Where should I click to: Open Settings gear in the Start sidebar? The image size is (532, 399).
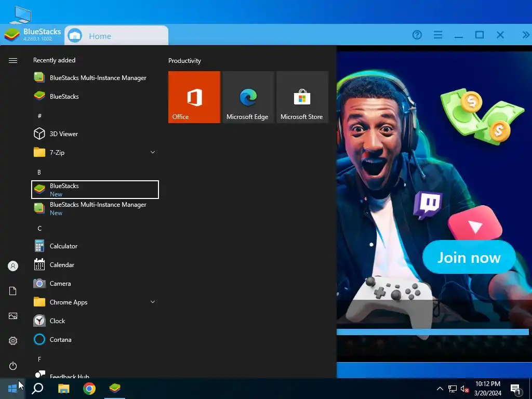tap(13, 341)
